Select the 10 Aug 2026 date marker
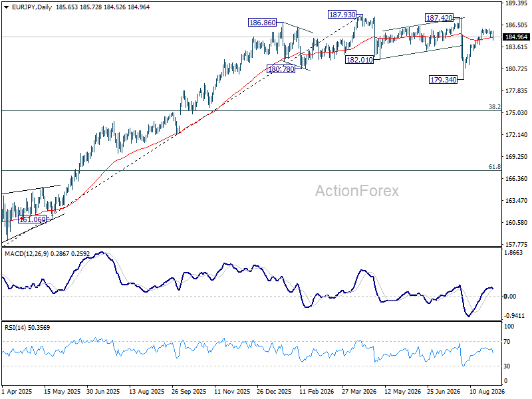This screenshot has width=532, height=399. click(x=487, y=392)
